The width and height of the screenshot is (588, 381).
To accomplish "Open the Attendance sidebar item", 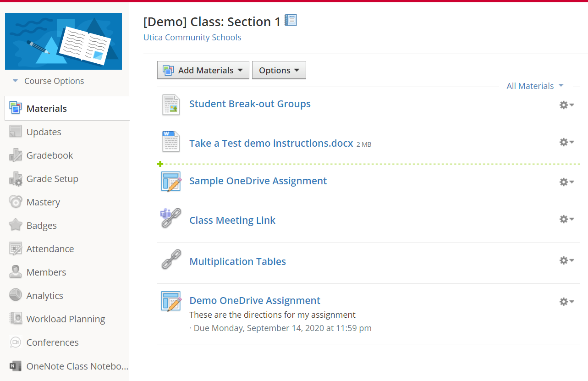I will click(x=50, y=249).
